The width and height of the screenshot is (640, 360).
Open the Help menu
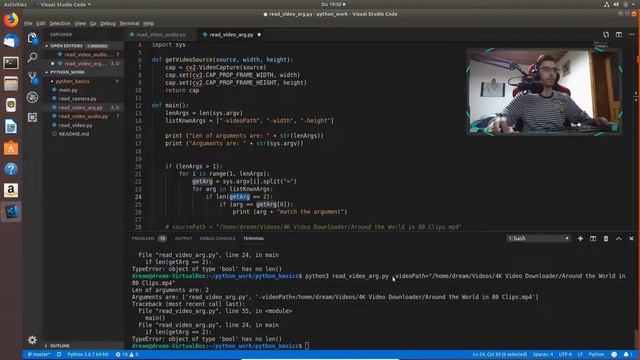click(x=149, y=23)
